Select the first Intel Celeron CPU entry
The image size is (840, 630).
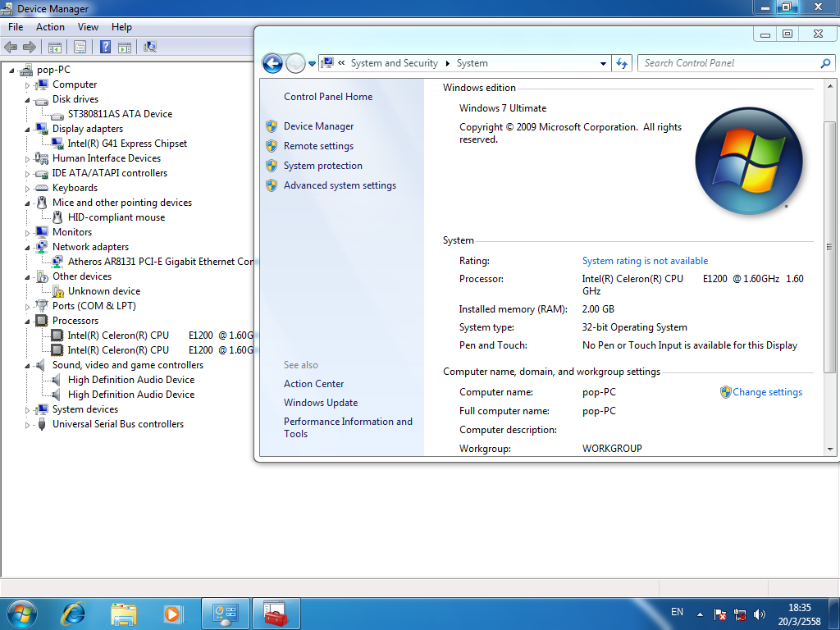point(160,336)
